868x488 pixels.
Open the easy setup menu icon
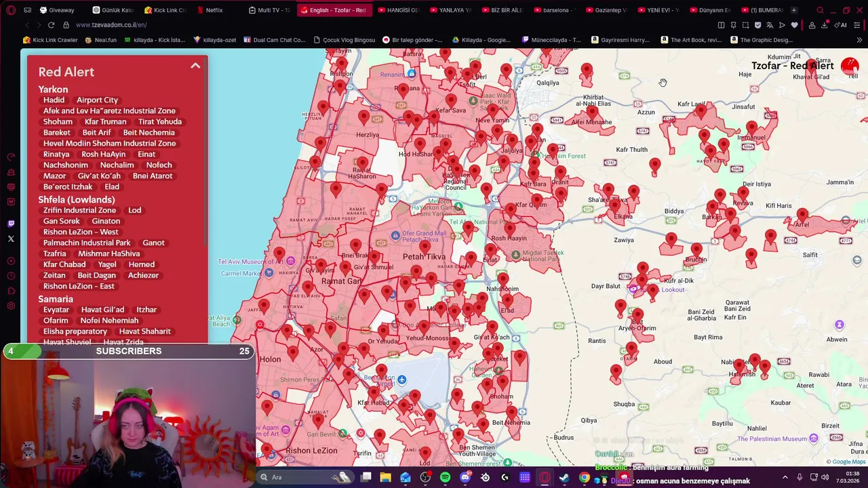(x=857, y=25)
